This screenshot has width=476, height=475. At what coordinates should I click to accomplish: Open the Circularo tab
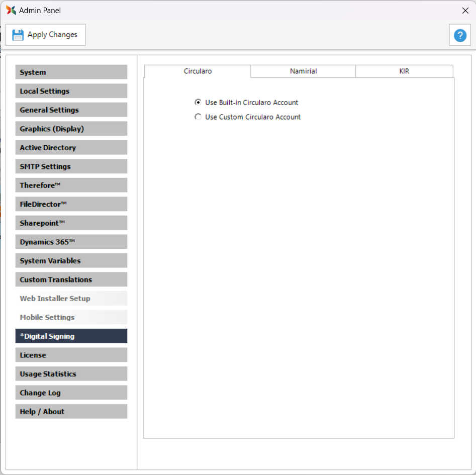198,71
